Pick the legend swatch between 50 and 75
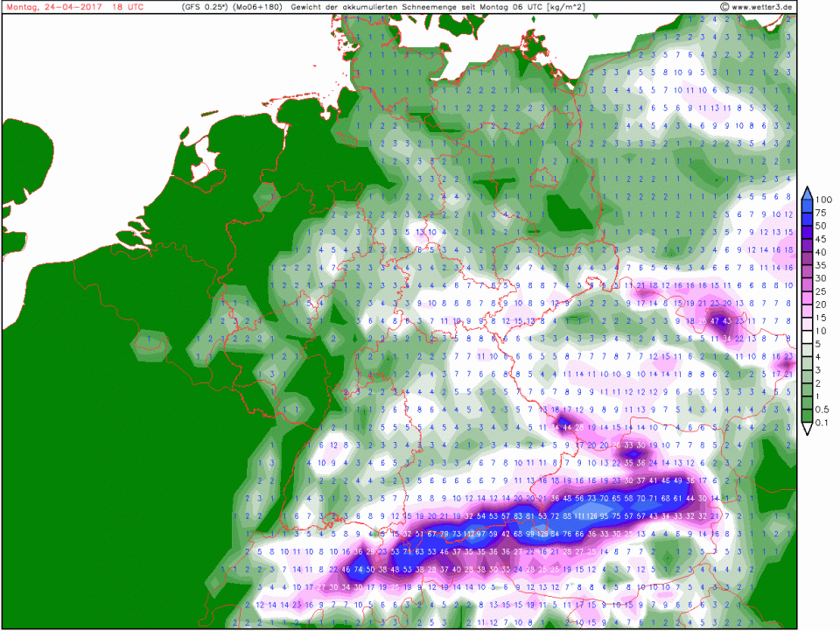This screenshot has height=631, width=840. (x=807, y=219)
